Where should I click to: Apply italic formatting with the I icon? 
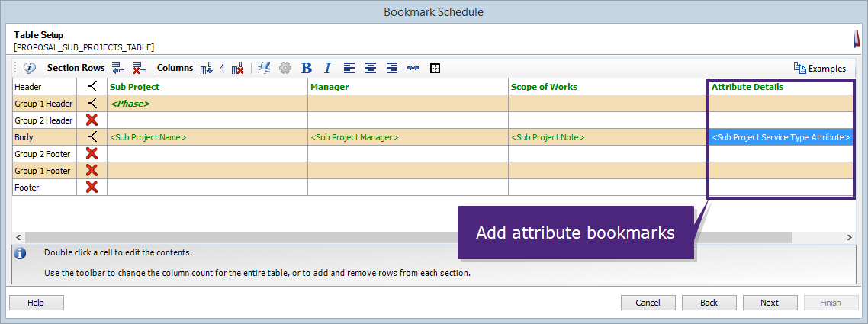327,68
